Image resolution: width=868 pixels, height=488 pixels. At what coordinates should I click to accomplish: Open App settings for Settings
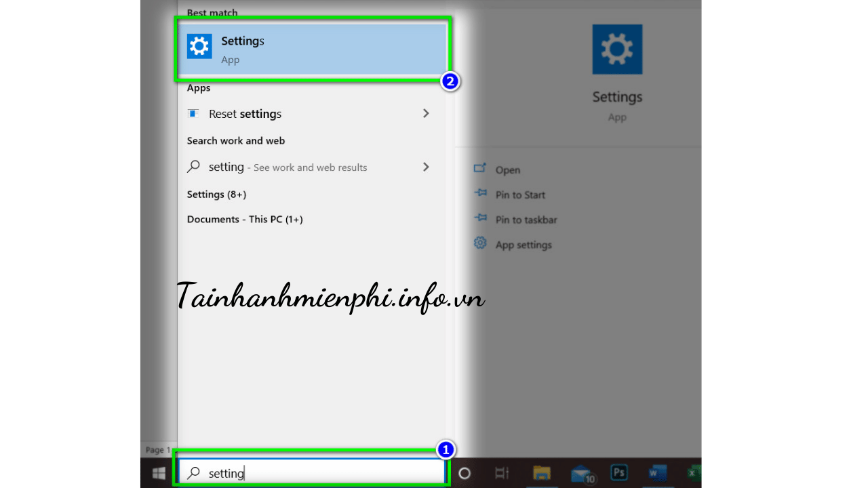pos(523,245)
